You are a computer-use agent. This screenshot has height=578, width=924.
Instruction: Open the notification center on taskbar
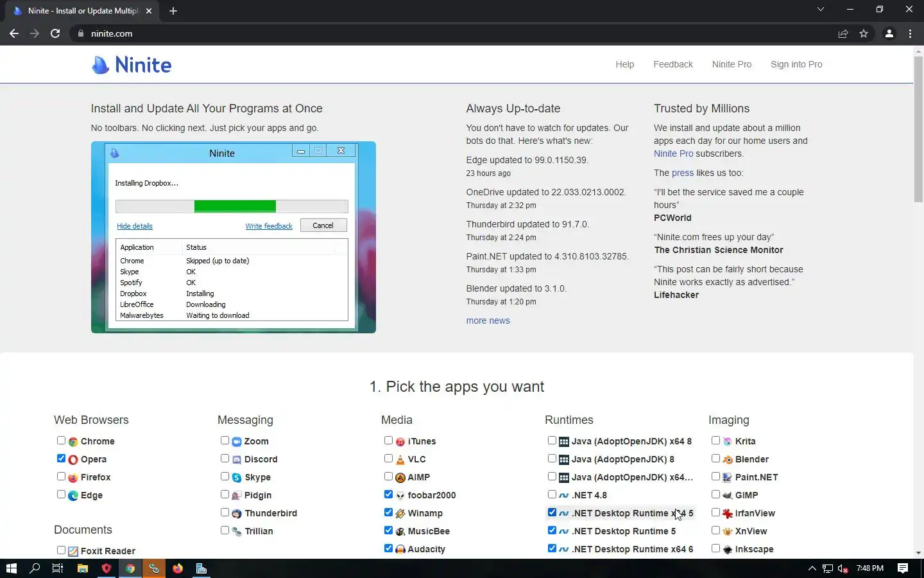click(x=903, y=568)
